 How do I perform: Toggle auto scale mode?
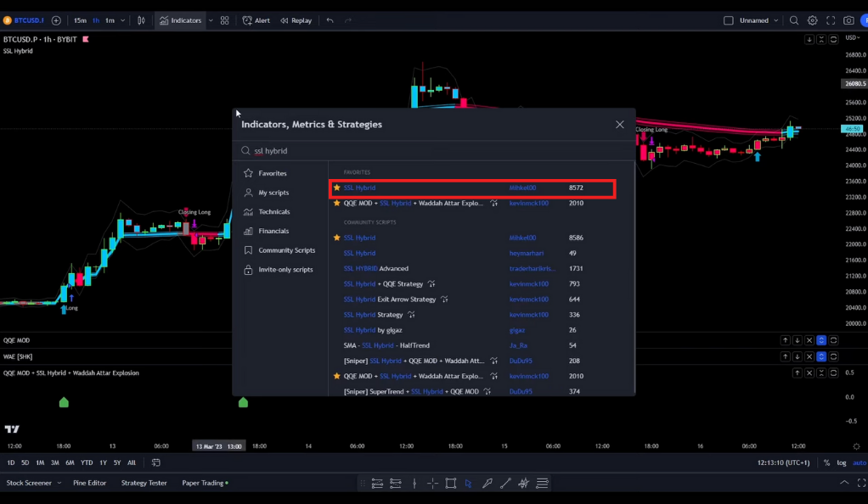pyautogui.click(x=860, y=462)
